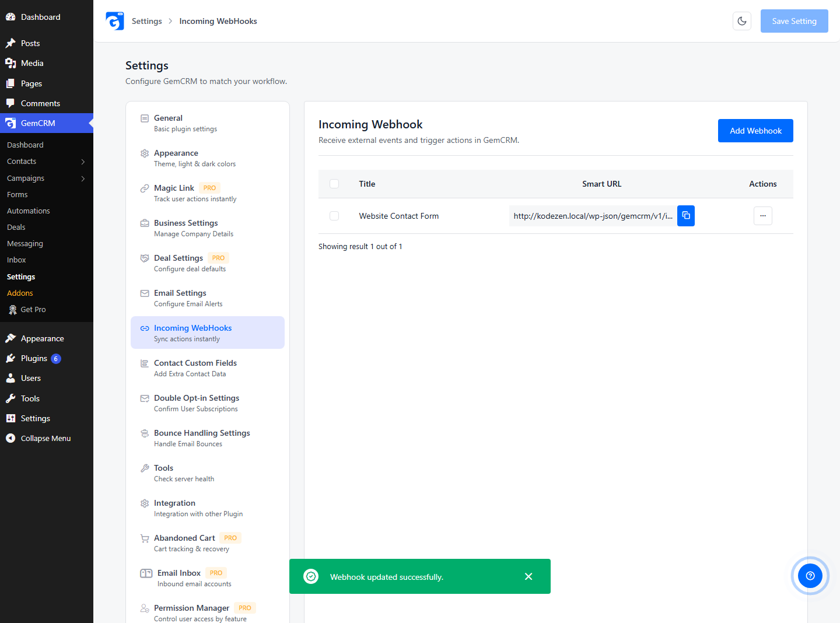Open the General settings tab
Image resolution: width=840 pixels, height=623 pixels.
click(x=208, y=123)
